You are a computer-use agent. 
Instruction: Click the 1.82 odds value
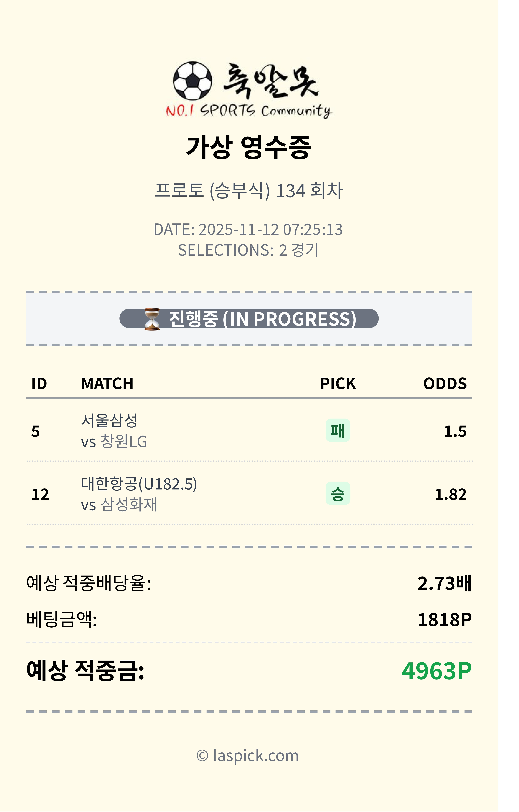click(451, 494)
